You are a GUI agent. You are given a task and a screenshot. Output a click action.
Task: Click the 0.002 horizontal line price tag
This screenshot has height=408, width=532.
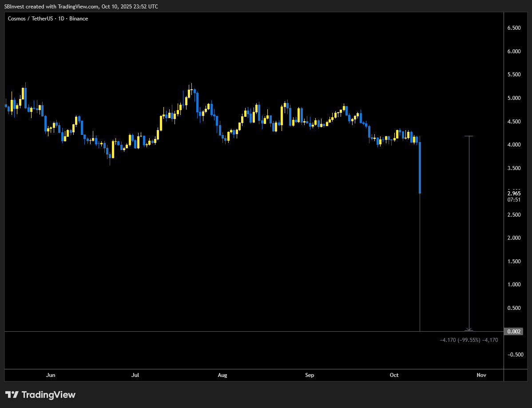[x=513, y=331]
